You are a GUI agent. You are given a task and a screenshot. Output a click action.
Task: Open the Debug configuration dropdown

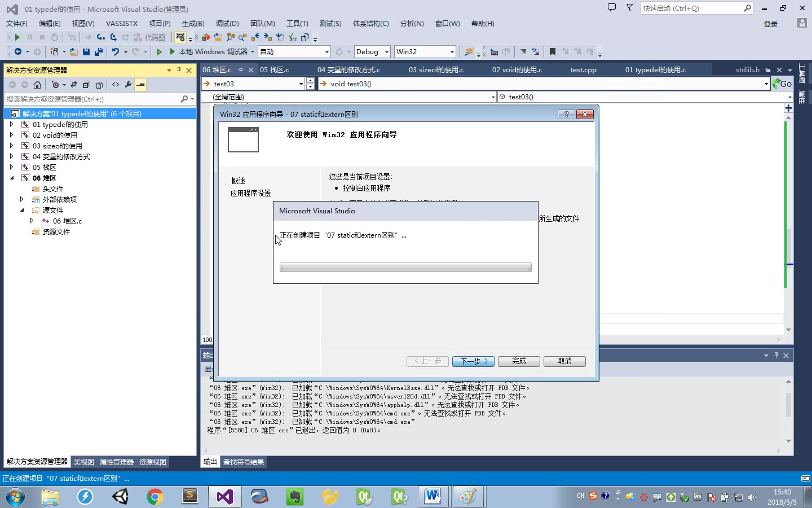[372, 51]
